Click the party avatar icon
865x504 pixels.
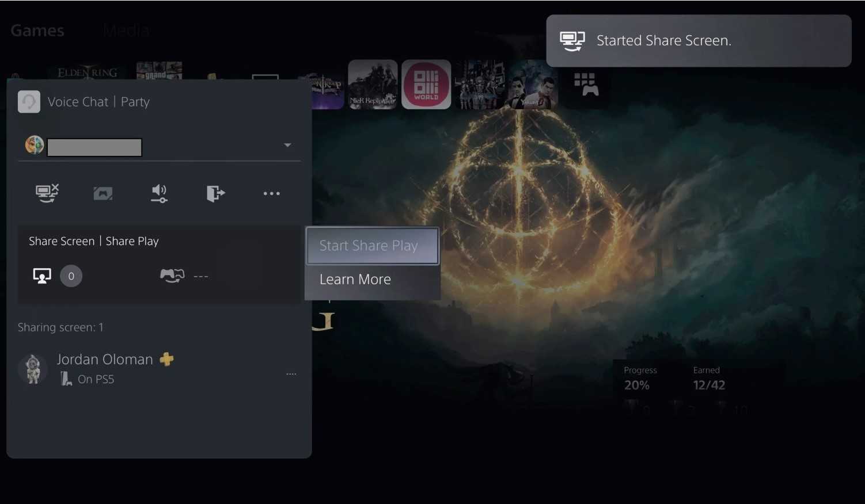(x=35, y=145)
